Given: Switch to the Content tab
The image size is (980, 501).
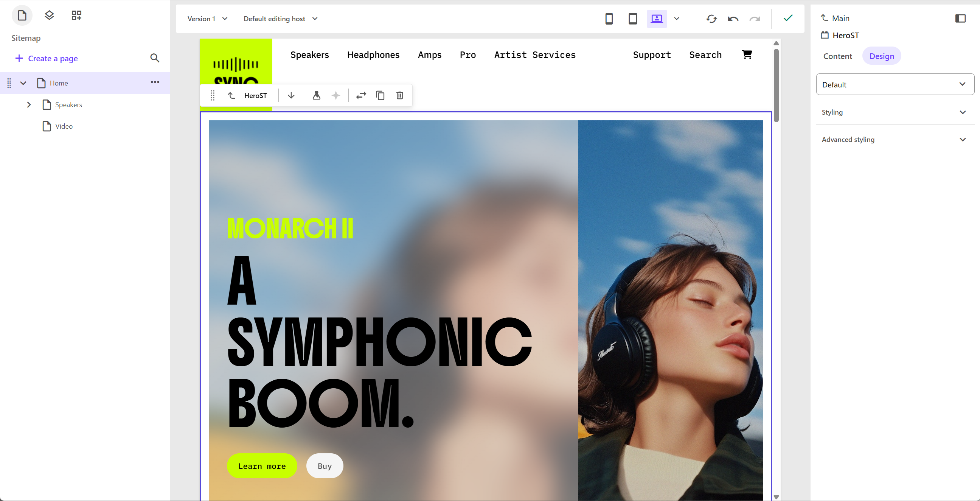Looking at the screenshot, I should pos(837,56).
